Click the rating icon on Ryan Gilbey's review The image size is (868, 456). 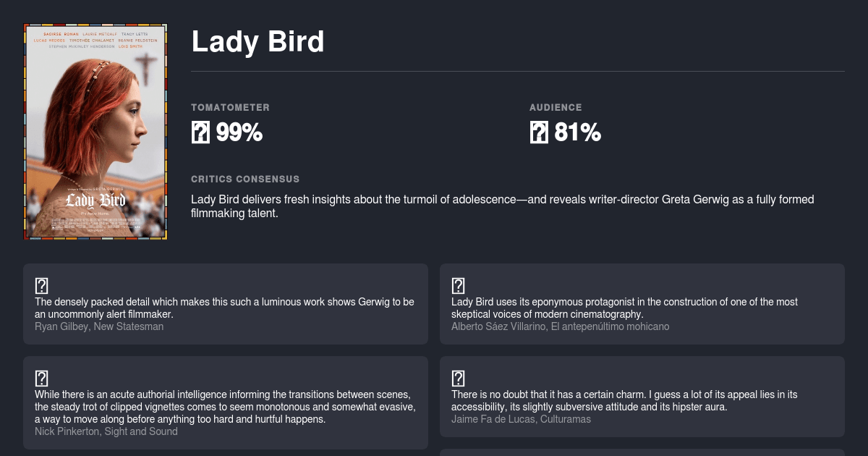pos(41,286)
